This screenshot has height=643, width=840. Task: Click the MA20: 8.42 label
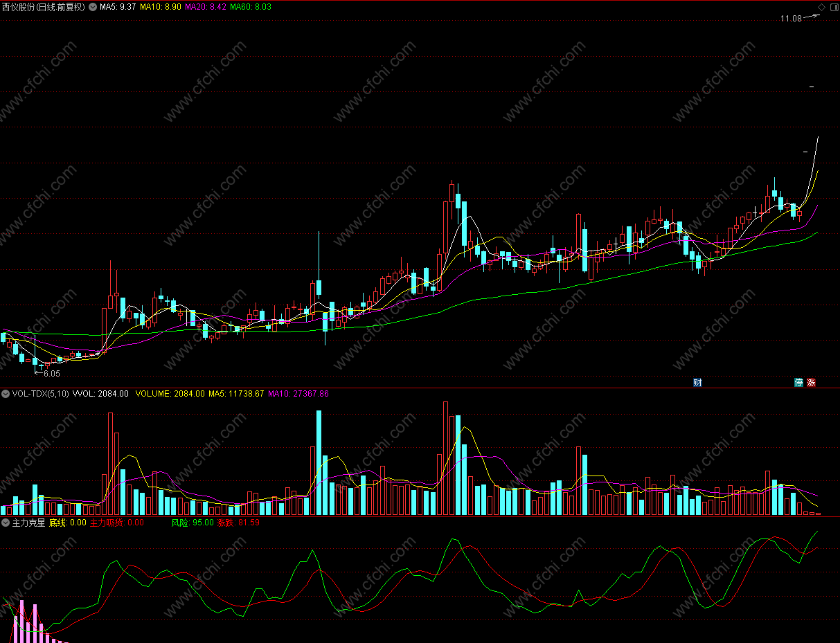[x=206, y=7]
